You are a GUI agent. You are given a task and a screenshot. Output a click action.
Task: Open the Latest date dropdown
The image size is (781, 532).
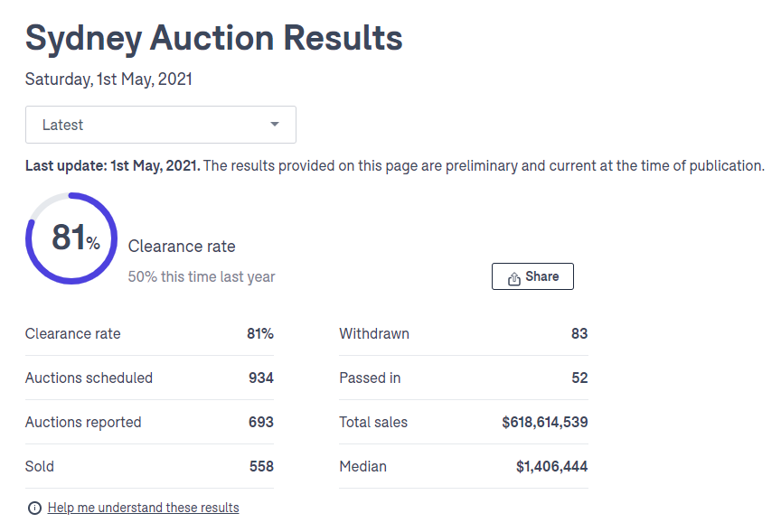(x=161, y=125)
